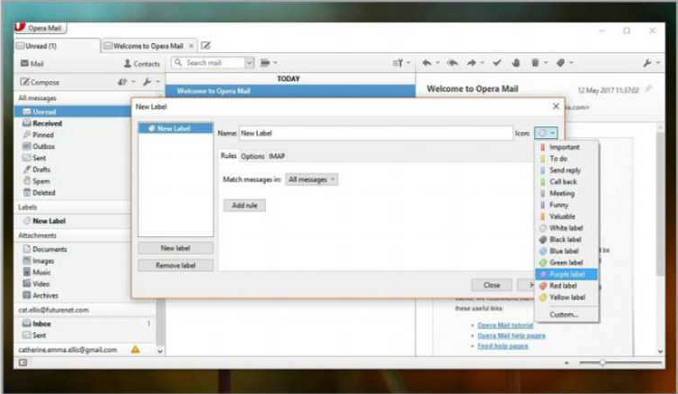Screen dimensions: 678x394
Task: Click the Remove label button
Action: coord(176,266)
